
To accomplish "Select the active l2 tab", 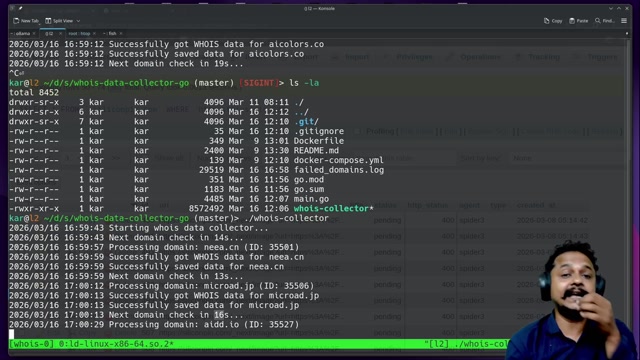I will tap(50, 33).
